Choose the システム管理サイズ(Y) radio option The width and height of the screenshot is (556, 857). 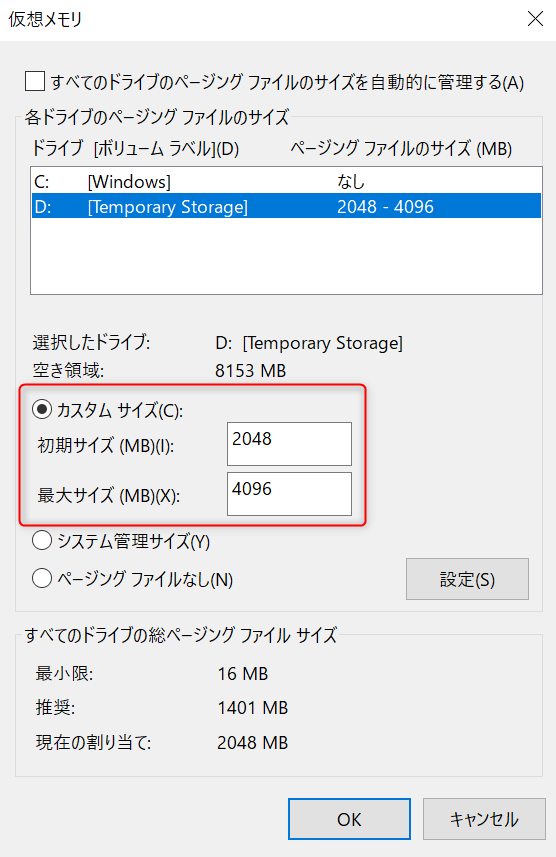click(x=42, y=541)
